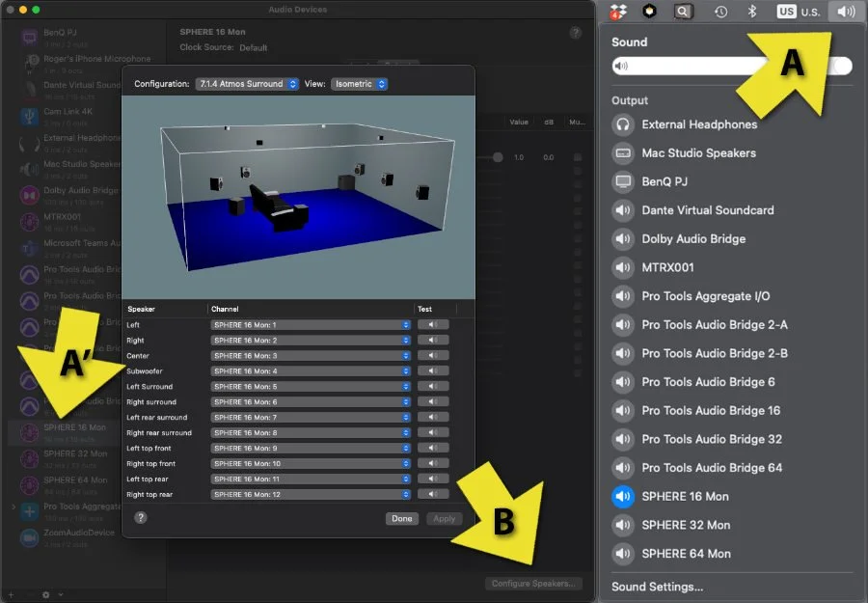Click Done in speaker configuration dialog
Viewport: 868px width, 603px height.
(402, 519)
